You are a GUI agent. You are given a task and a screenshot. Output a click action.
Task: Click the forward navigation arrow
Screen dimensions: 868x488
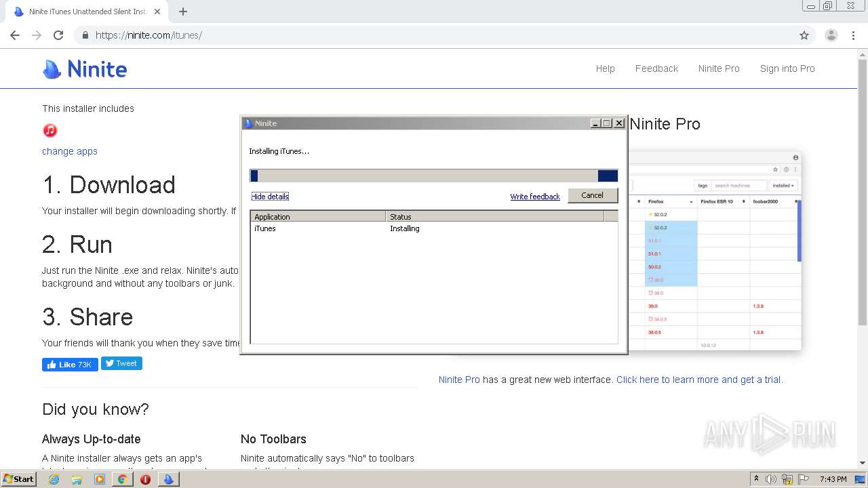[37, 35]
